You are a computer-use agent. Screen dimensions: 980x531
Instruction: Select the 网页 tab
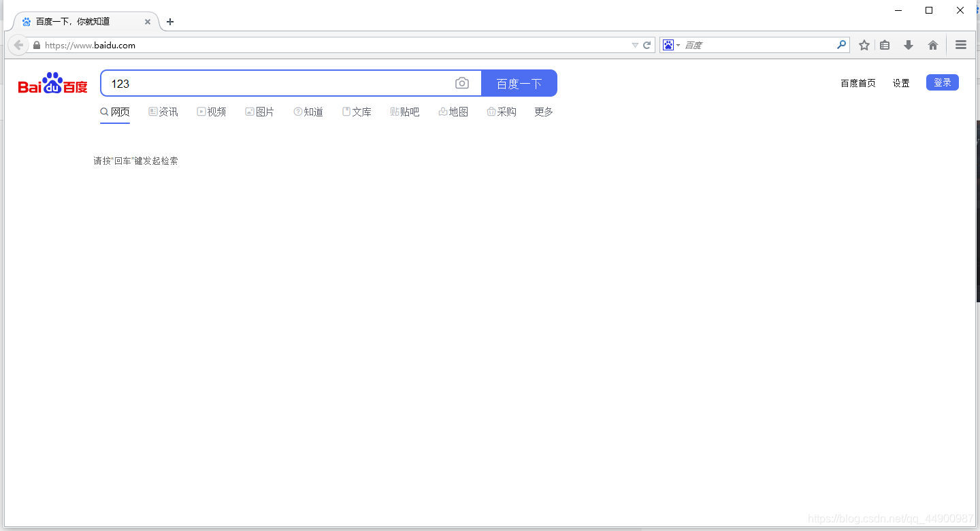[115, 112]
